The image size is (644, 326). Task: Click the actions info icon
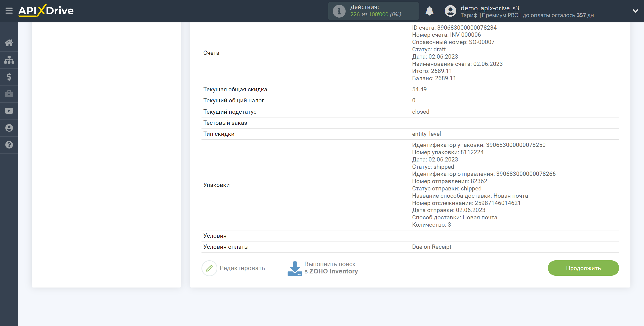pos(339,11)
